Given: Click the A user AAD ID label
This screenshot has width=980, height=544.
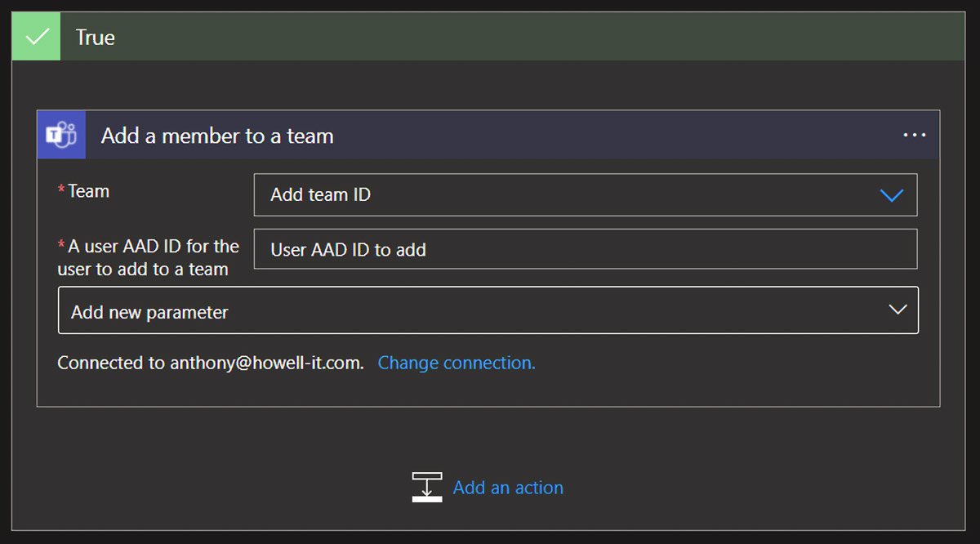Looking at the screenshot, I should coord(149,257).
